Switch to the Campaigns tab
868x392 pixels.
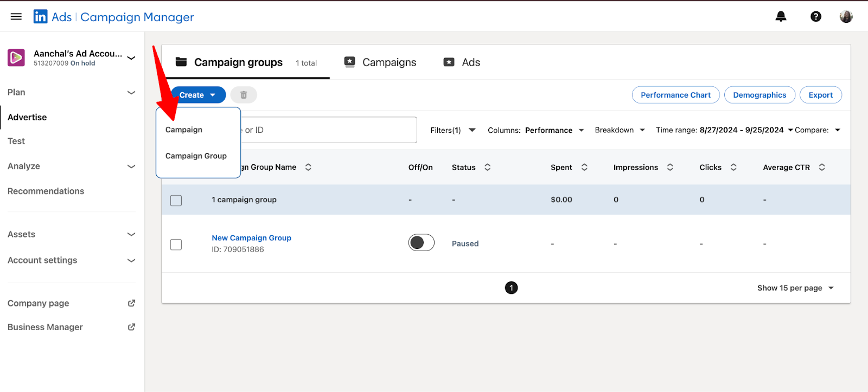(380, 62)
